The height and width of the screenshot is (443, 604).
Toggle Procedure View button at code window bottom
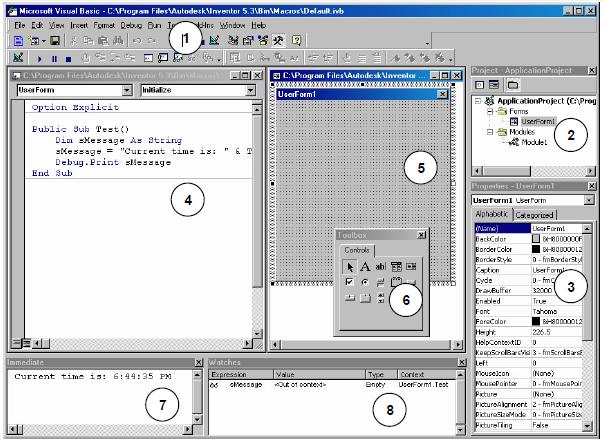pos(16,343)
